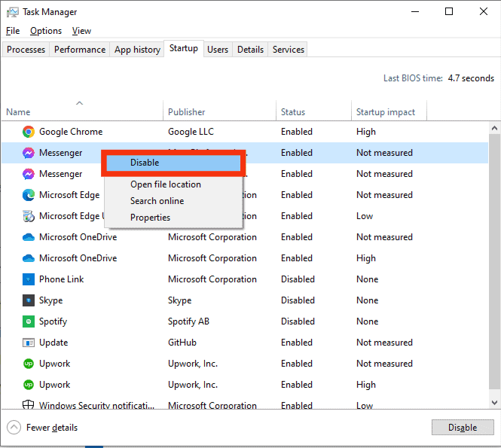Select the GitHub publisher cell
501x448 pixels.
[182, 343]
